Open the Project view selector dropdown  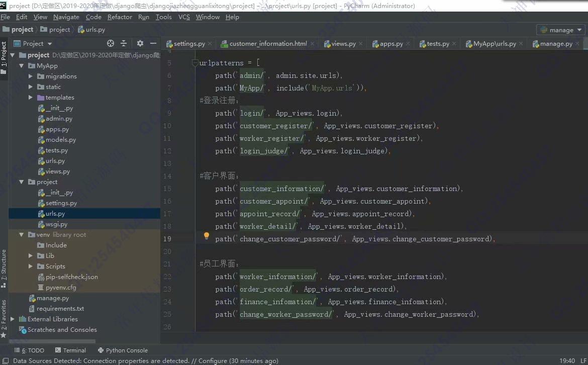click(x=33, y=44)
